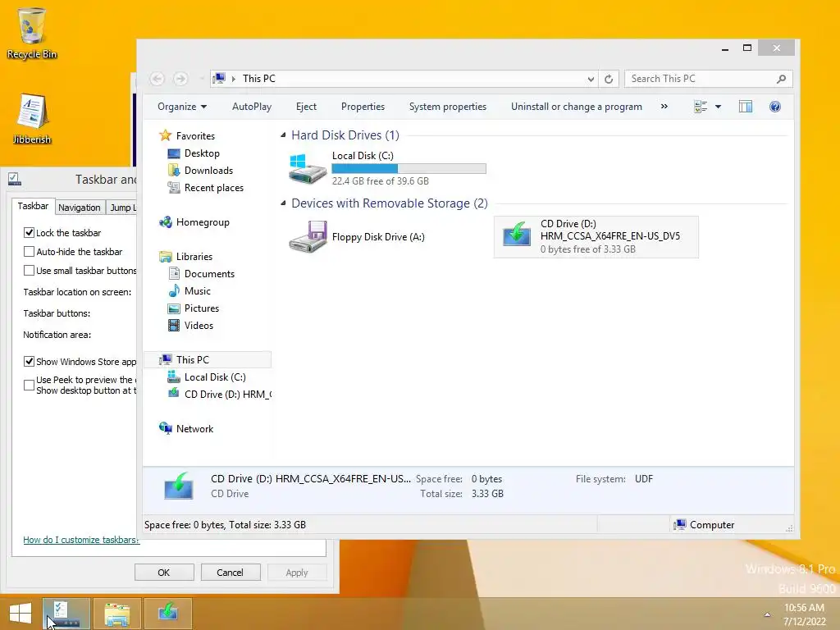This screenshot has height=630, width=840.
Task: Toggle Lock the taskbar checkbox
Action: pos(29,232)
